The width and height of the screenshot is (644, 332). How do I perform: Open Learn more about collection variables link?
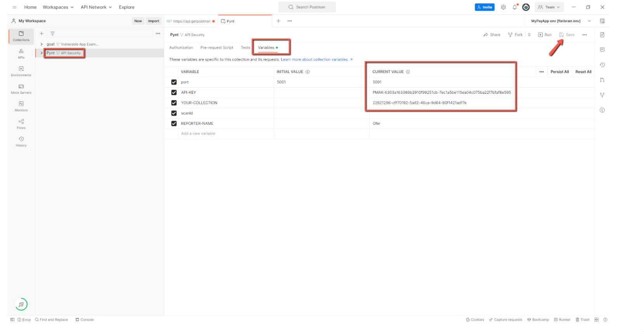(x=315, y=59)
